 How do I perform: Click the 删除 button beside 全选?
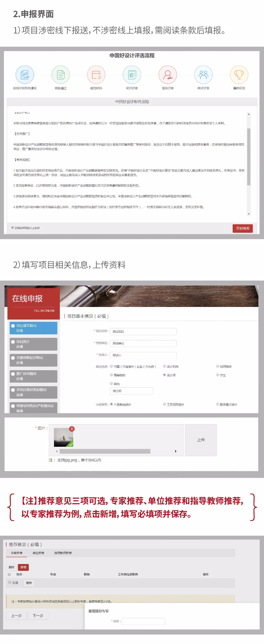point(29,583)
